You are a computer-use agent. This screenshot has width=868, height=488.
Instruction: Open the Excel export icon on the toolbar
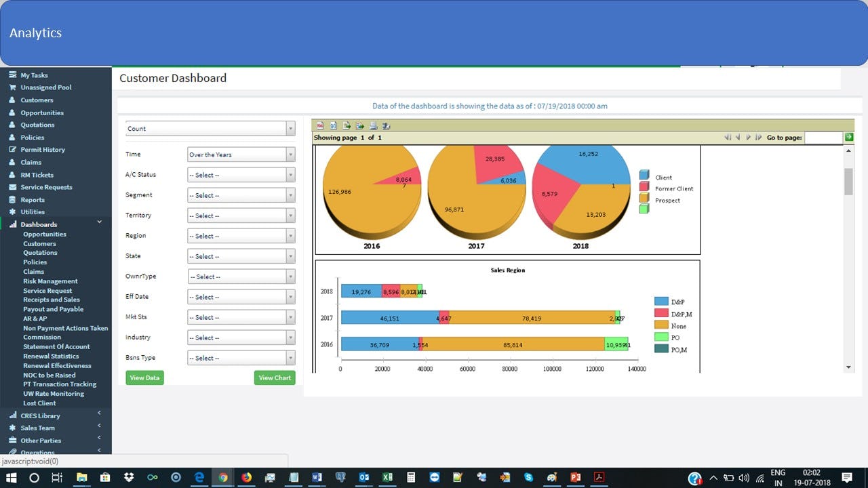point(359,125)
